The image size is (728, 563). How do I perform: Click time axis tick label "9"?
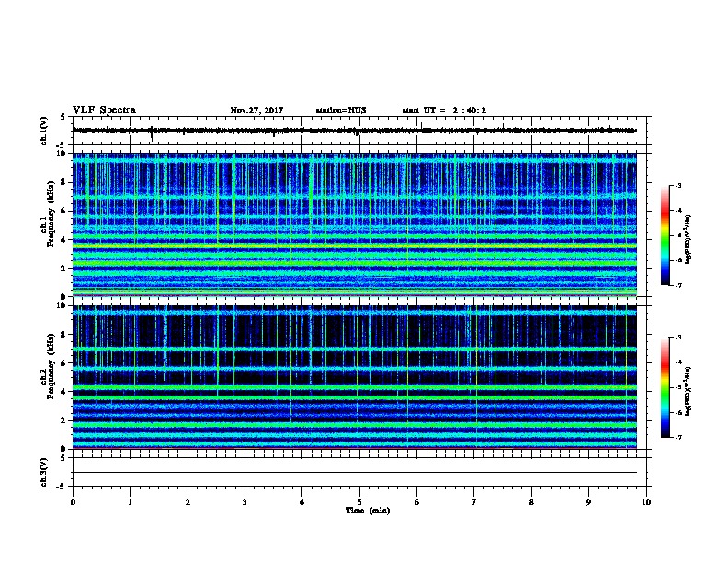(x=588, y=502)
